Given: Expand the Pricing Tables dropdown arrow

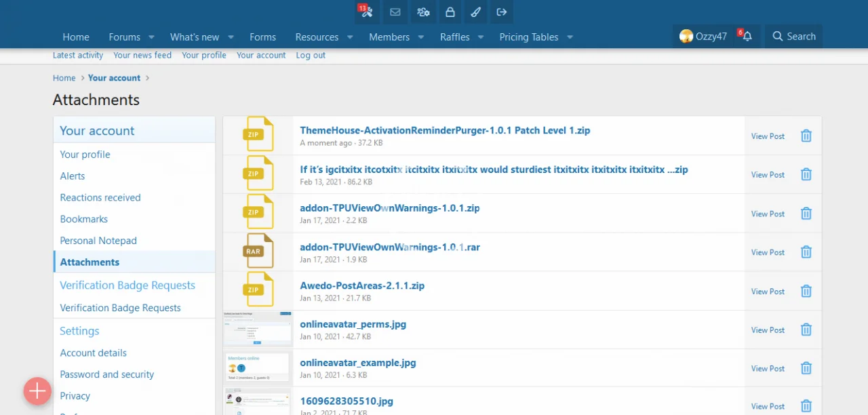Looking at the screenshot, I should pos(570,37).
